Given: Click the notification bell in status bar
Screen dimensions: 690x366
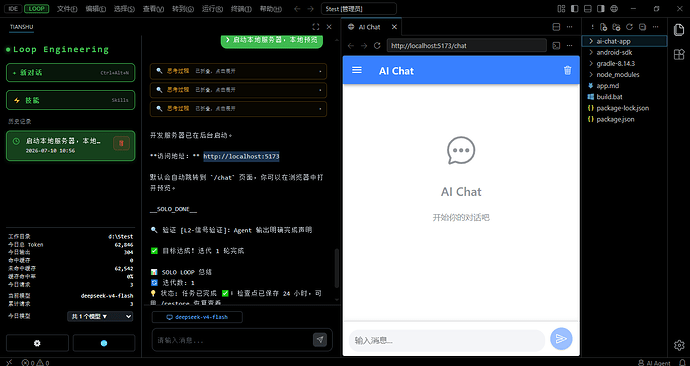Looking at the screenshot, I should click(x=683, y=363).
